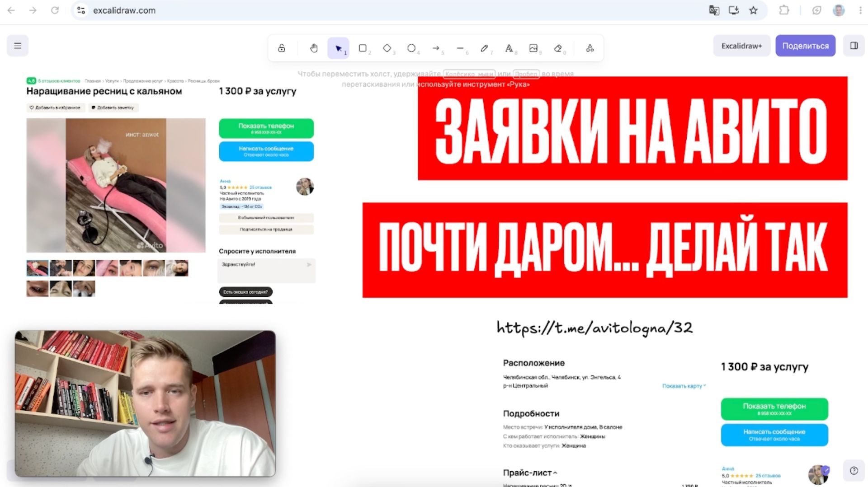Select the Pencil draw tool
Viewport: 868px width, 487px height.
[x=485, y=48]
